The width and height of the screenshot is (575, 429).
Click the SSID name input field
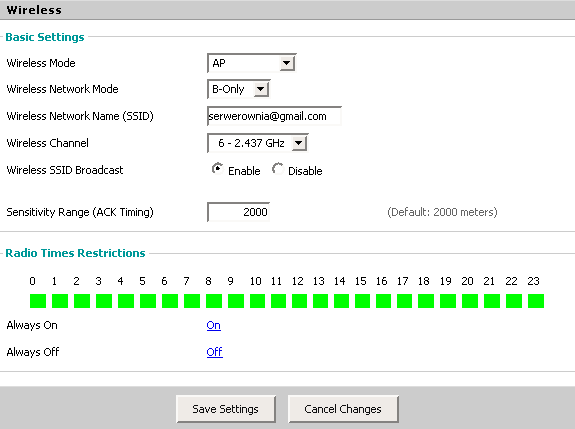(x=274, y=116)
